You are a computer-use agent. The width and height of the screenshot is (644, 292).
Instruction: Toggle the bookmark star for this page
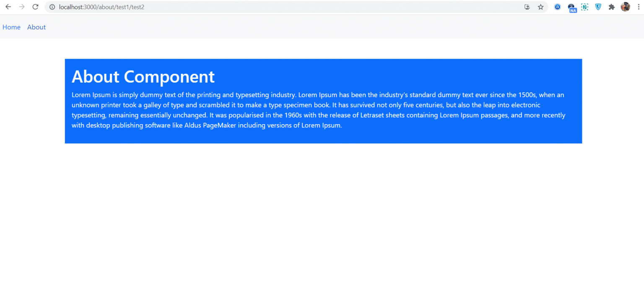540,7
